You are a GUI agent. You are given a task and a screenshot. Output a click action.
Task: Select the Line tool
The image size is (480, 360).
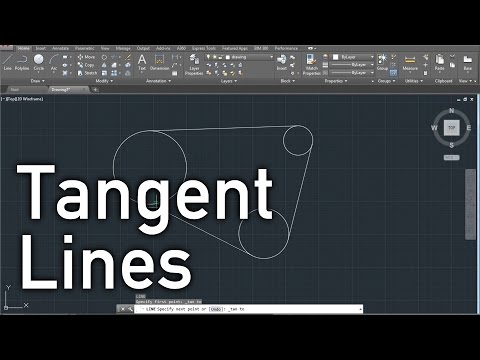coord(7,62)
